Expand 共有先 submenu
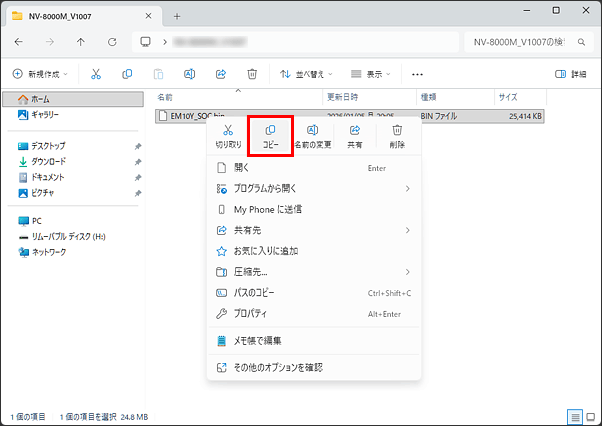The image size is (602, 426). (x=408, y=230)
